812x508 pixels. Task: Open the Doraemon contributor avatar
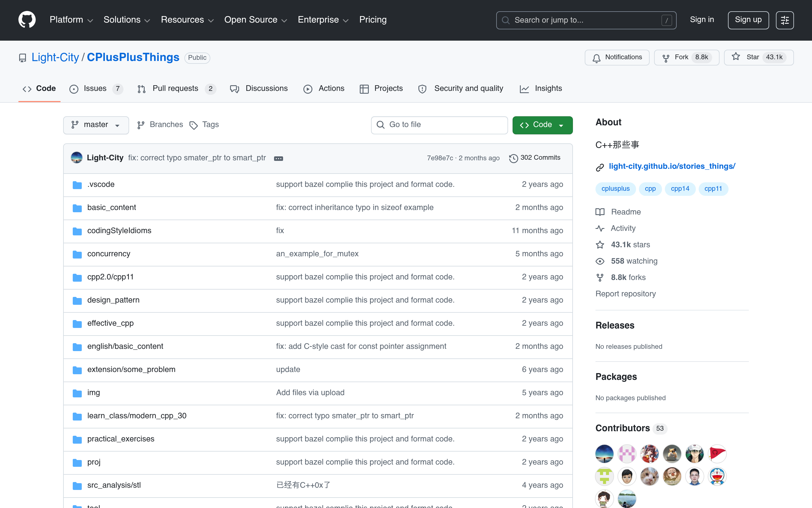point(717,476)
